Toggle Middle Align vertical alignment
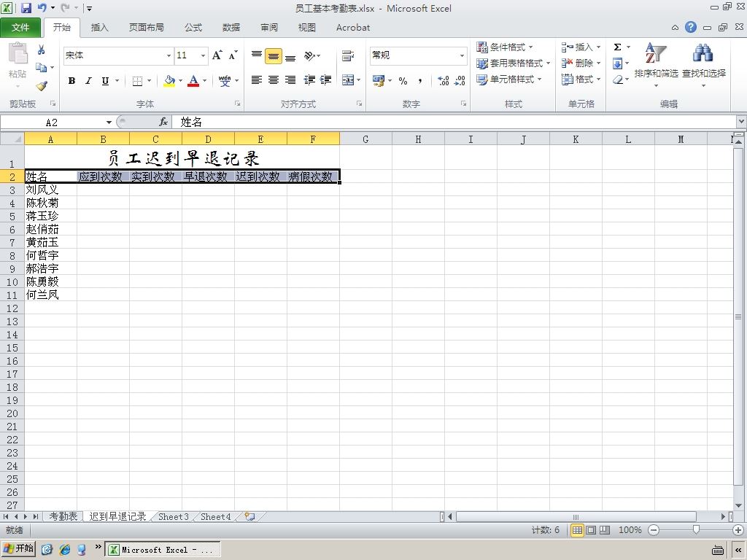The width and height of the screenshot is (747, 560). [x=274, y=55]
